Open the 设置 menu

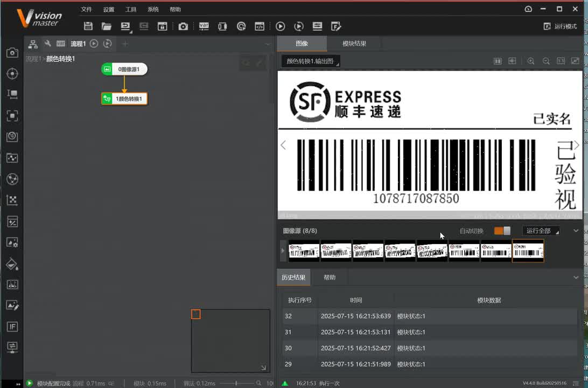coord(109,9)
